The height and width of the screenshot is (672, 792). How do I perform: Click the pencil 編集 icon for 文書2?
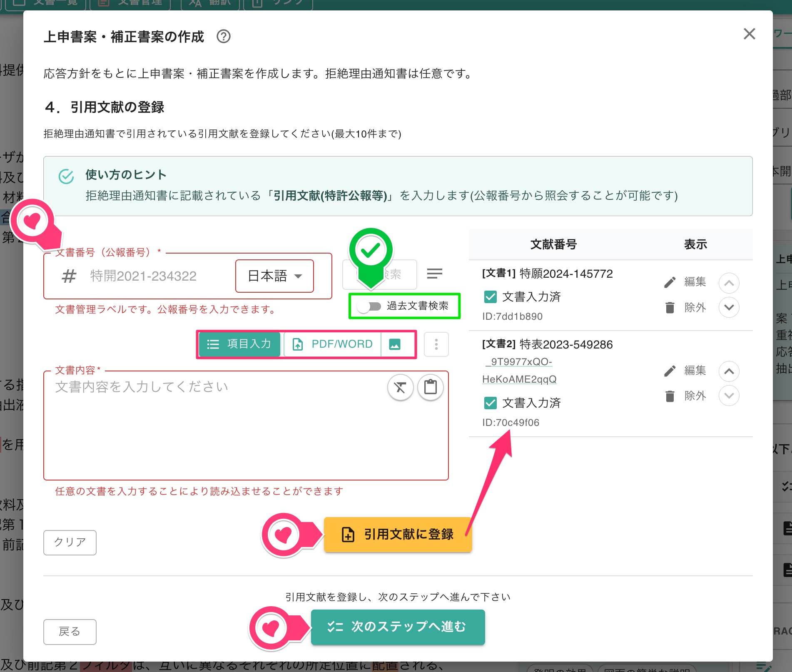point(670,371)
